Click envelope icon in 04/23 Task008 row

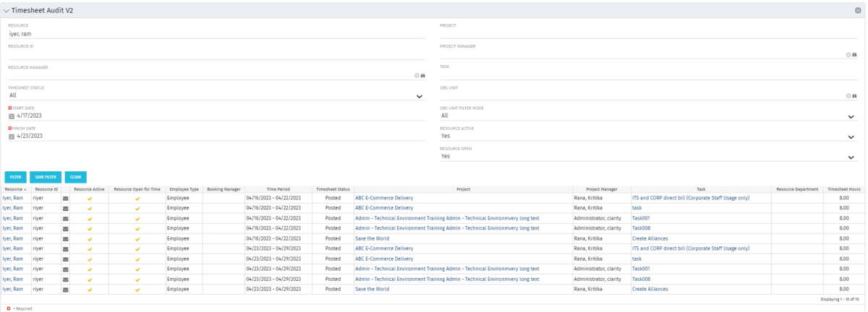tap(66, 278)
